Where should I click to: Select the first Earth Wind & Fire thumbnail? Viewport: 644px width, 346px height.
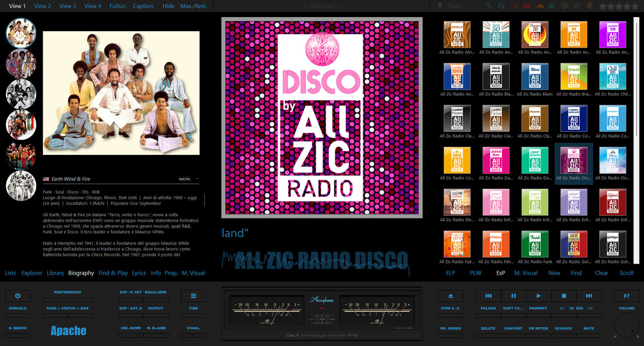coord(21,33)
